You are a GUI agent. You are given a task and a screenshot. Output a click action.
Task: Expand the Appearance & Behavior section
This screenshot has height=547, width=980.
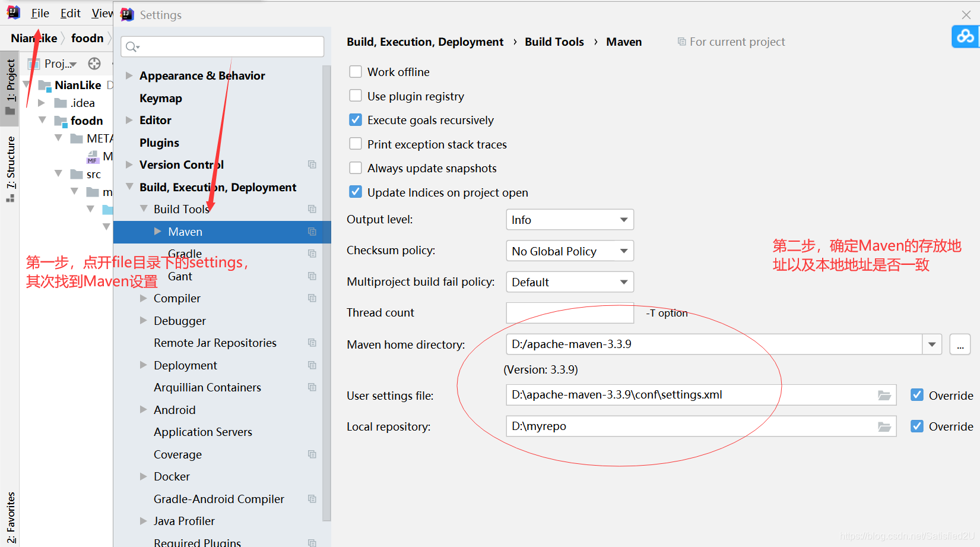pyautogui.click(x=129, y=75)
